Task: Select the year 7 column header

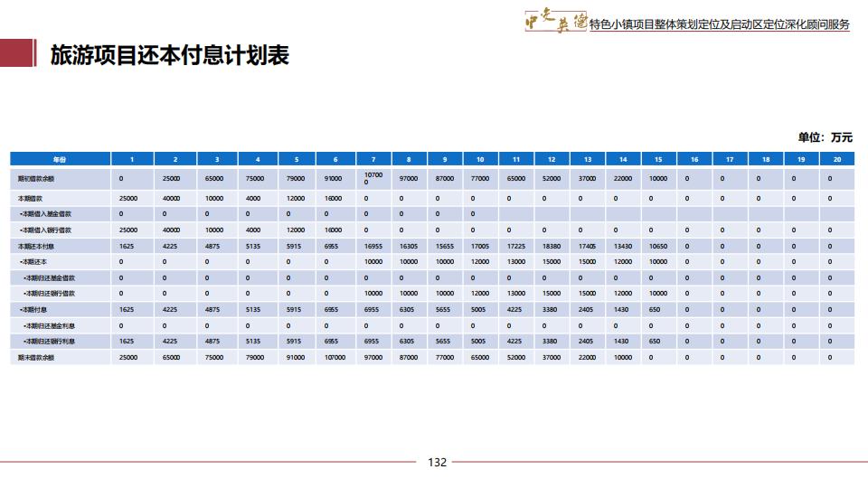Action: point(373,159)
